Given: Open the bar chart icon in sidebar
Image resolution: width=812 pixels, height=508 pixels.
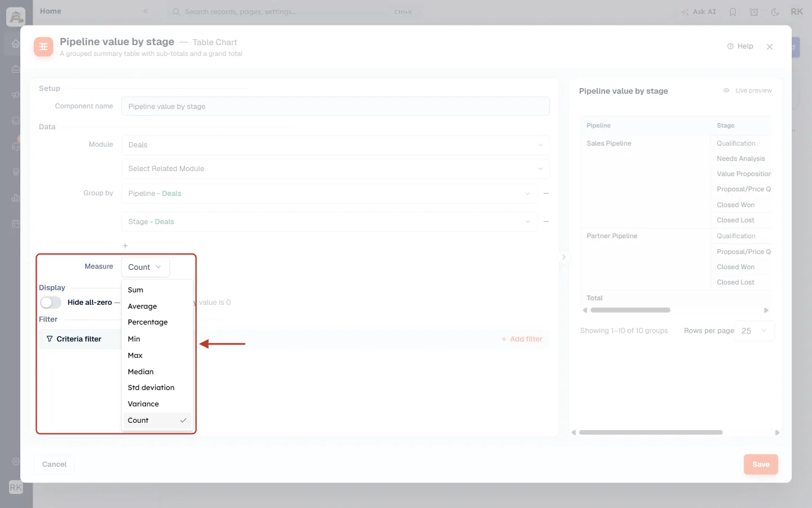Looking at the screenshot, I should tap(16, 198).
